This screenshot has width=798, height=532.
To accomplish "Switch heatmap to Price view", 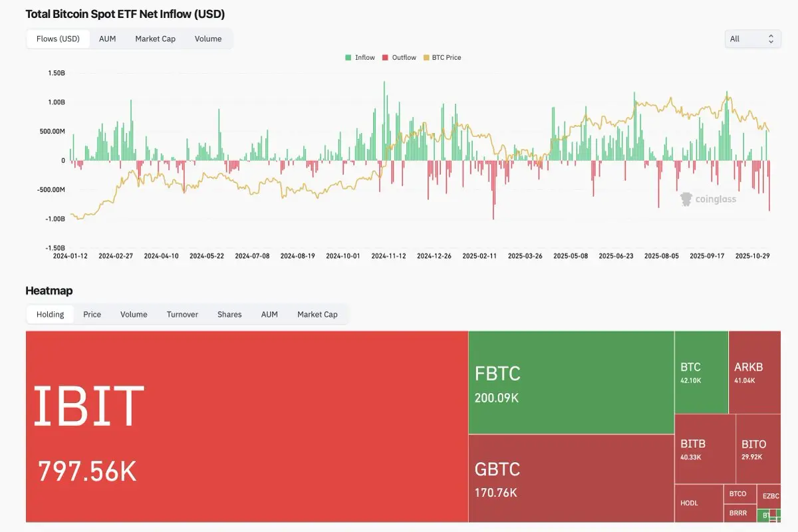I will coord(92,315).
